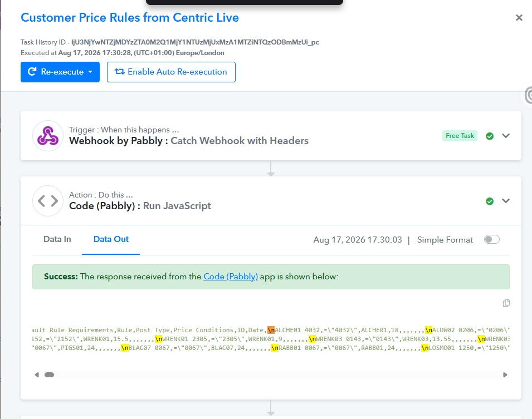The height and width of the screenshot is (419, 532).
Task: Close the Customer Price Rules dialog
Action: click(519, 18)
